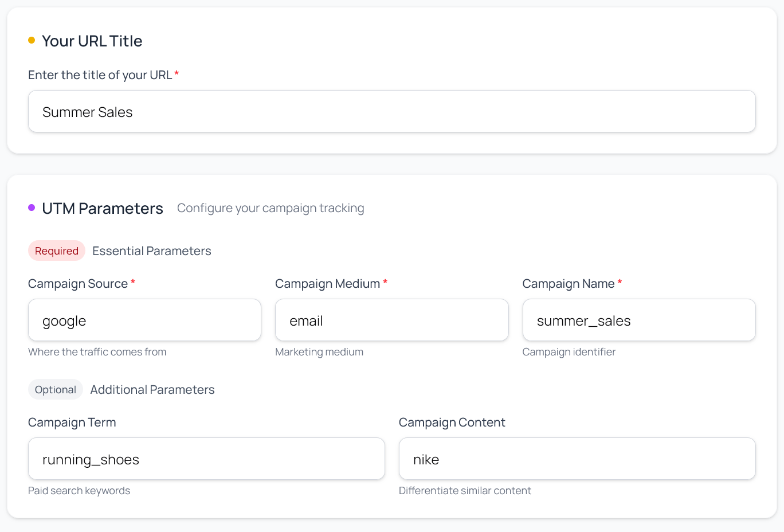Click the purple dot beside UTM Parameters
The image size is (784, 532).
[32, 208]
